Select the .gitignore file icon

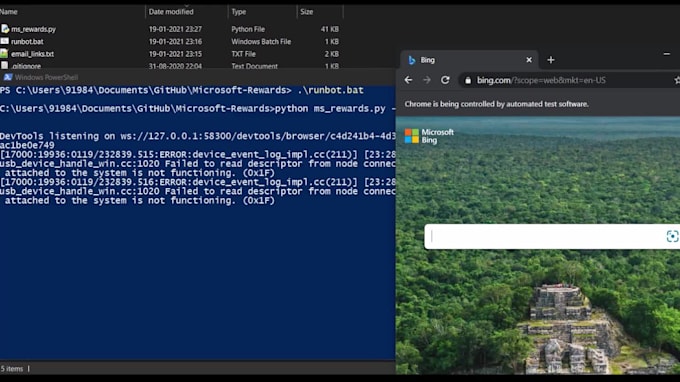coord(4,65)
